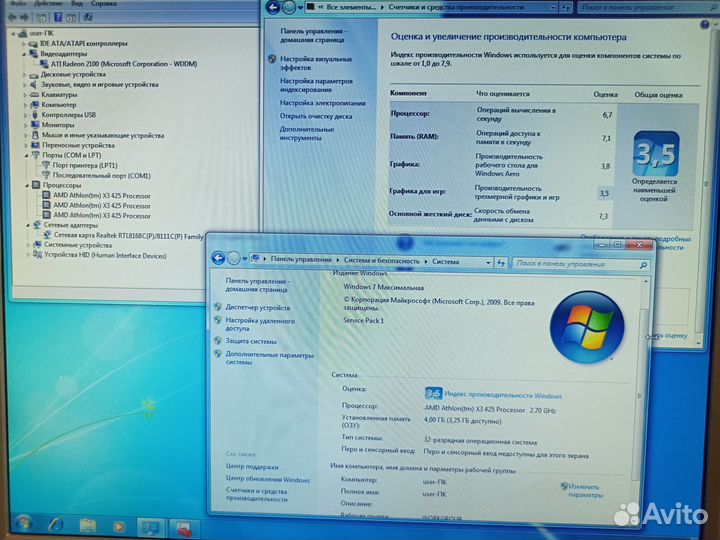This screenshot has height=540, width=720.
Task: Click the Start button on the taskbar
Action: point(22,524)
